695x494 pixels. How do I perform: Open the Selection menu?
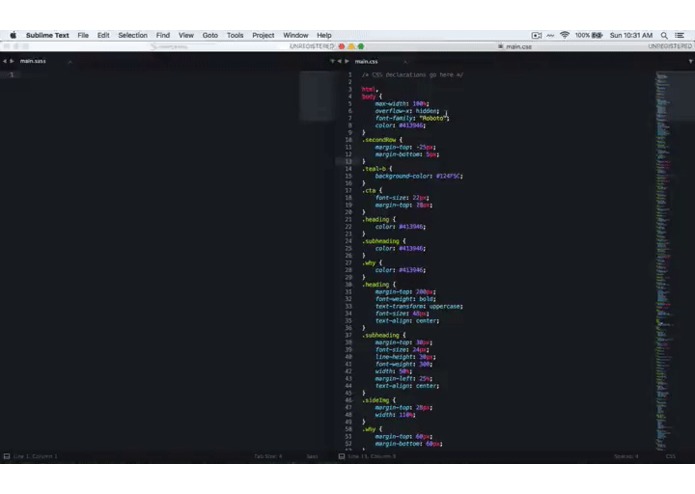coord(133,35)
